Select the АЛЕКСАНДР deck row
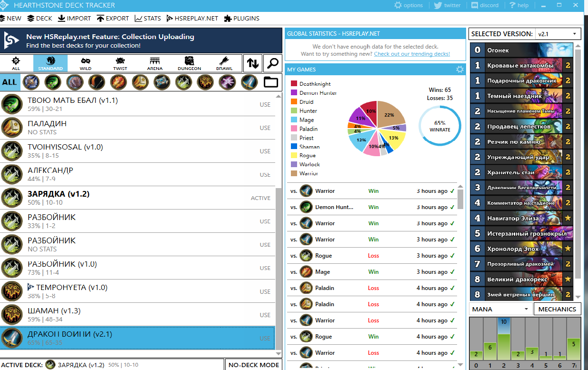588x370 pixels. pos(138,174)
